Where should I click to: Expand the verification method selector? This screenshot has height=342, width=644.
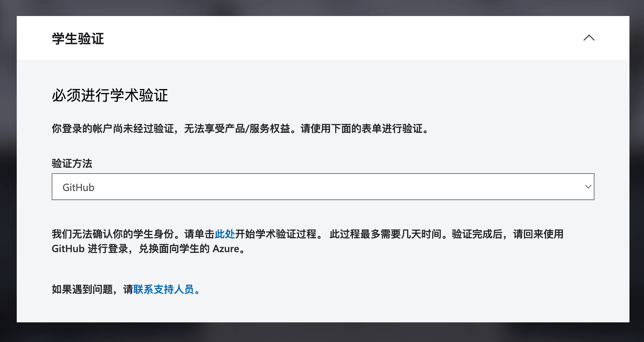322,187
